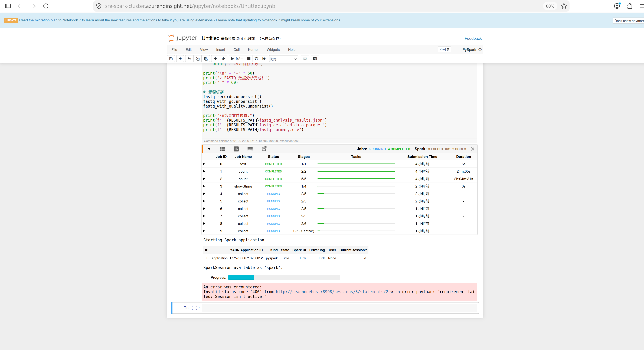Screen dimensions: 644x350
Task: Switch Spark monitor to job list view
Action: [x=222, y=149]
